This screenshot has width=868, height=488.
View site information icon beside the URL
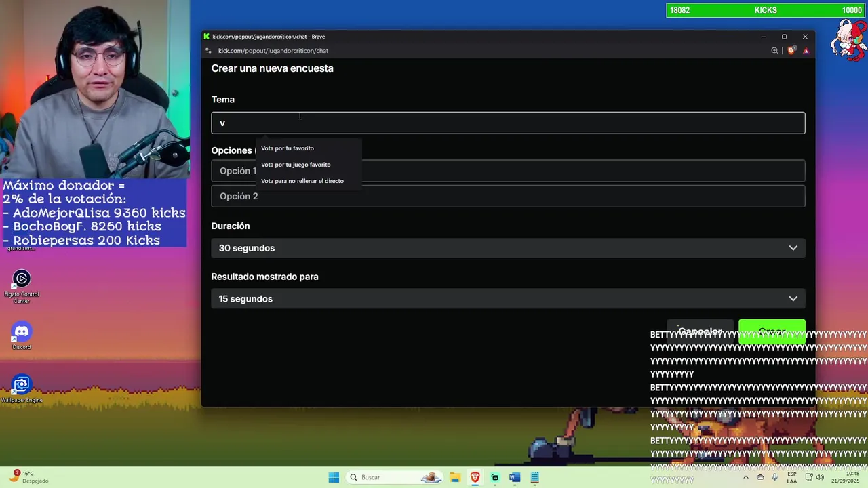[x=208, y=51]
